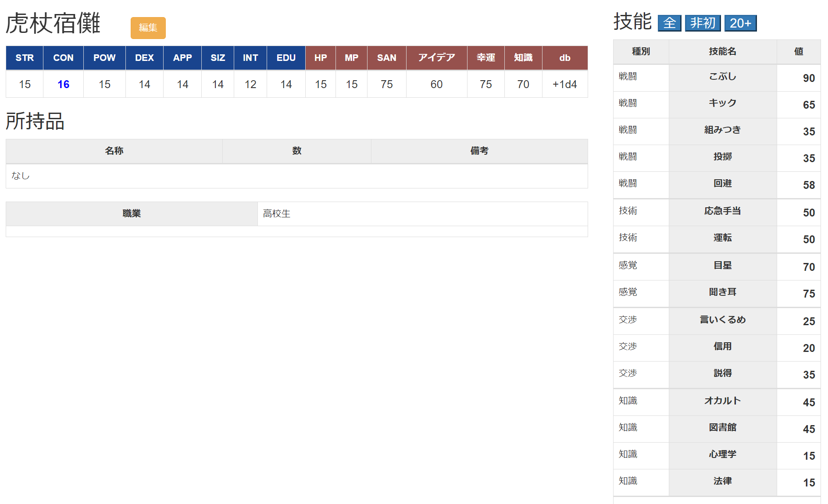Click the EDU column header
Viewport: 828px width, 504px height.
pyautogui.click(x=286, y=58)
